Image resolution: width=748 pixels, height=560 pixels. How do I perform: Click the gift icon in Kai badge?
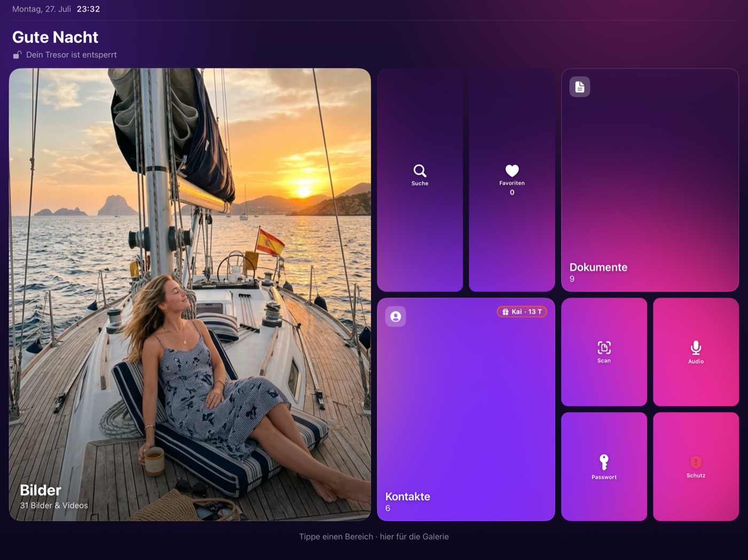505,312
